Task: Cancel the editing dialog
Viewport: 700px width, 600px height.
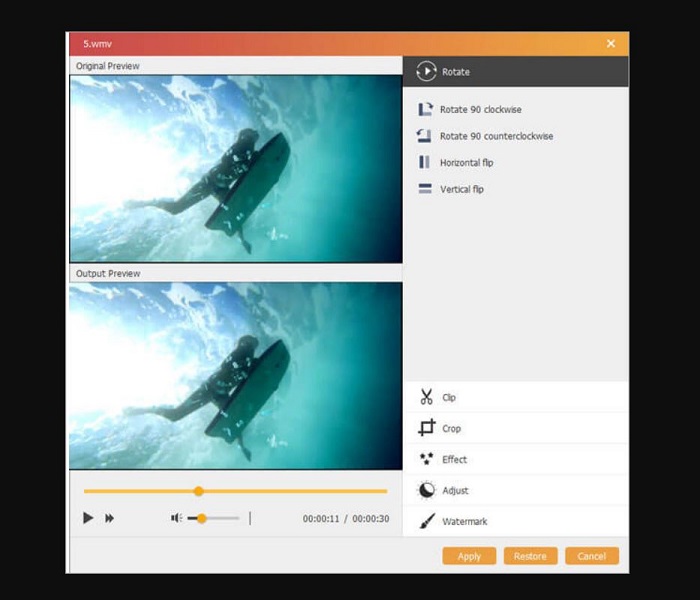Action: click(592, 556)
